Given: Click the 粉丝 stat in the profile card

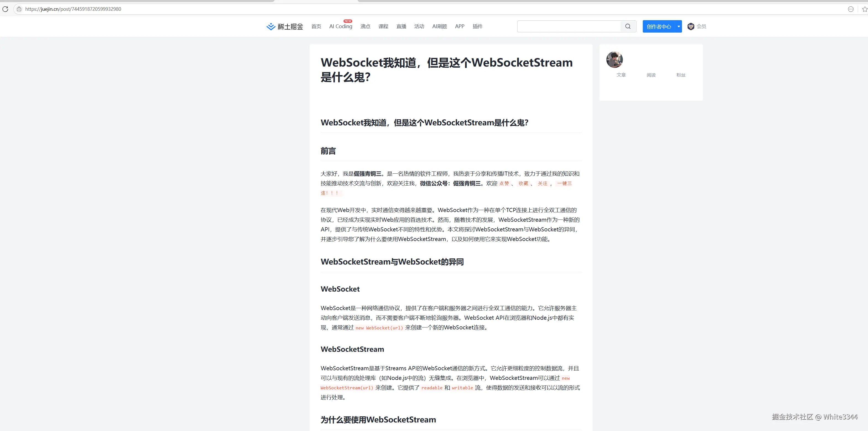Looking at the screenshot, I should point(681,75).
